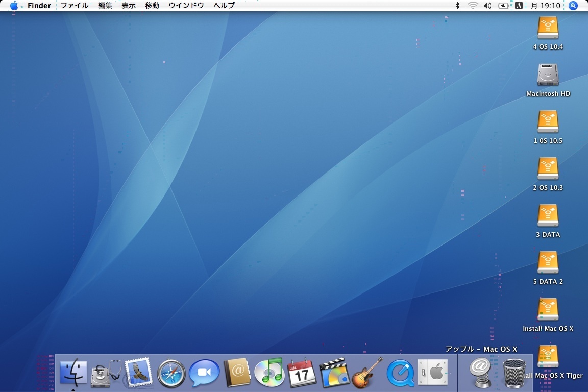Click the menu bar clock showing 月 19:10
The height and width of the screenshot is (392, 588).
(546, 5)
